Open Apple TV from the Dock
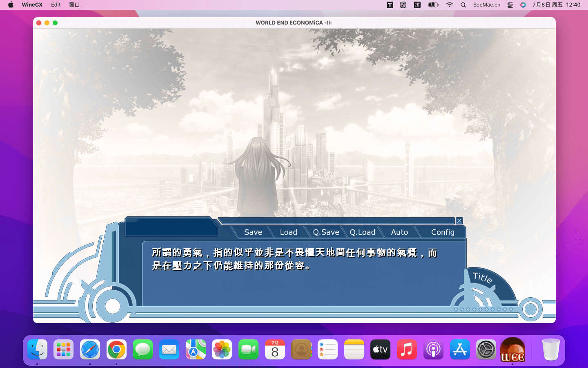 tap(381, 350)
